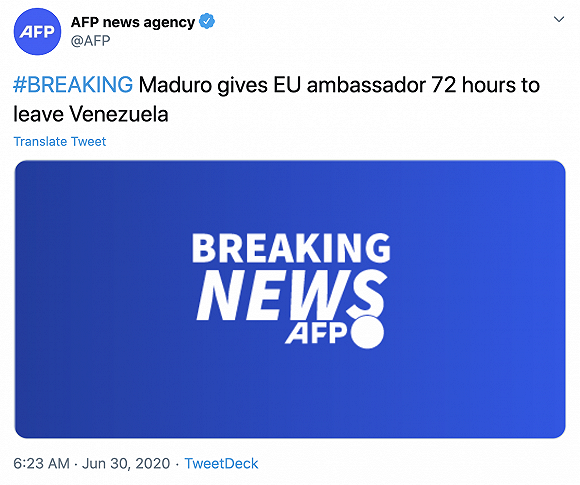Click the word Maduro in the tweet
This screenshot has width=580, height=485.
(176, 85)
